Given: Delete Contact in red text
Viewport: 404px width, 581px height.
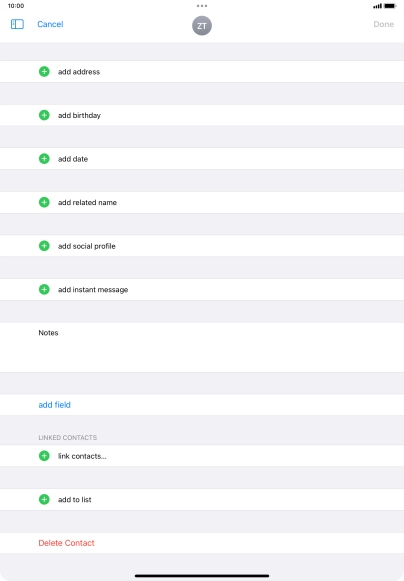Looking at the screenshot, I should (66, 543).
